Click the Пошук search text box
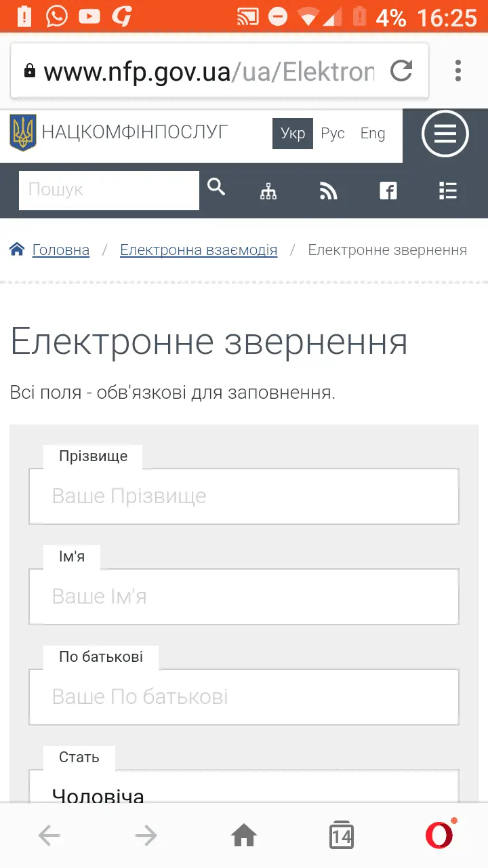488x868 pixels. tap(108, 190)
